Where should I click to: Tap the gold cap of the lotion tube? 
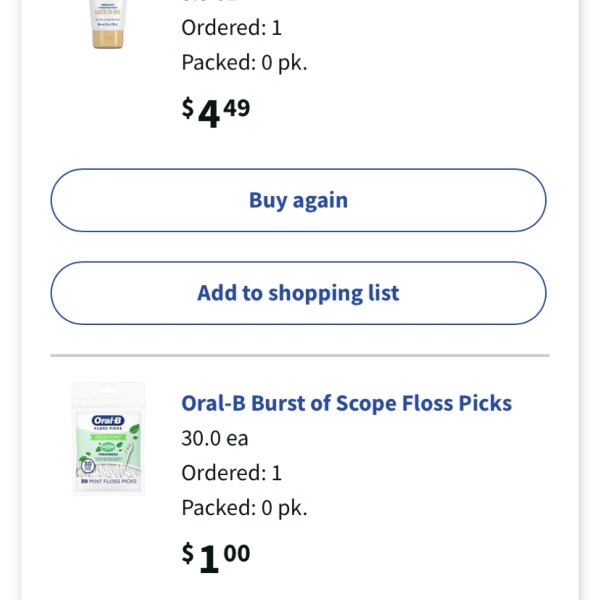(108, 39)
